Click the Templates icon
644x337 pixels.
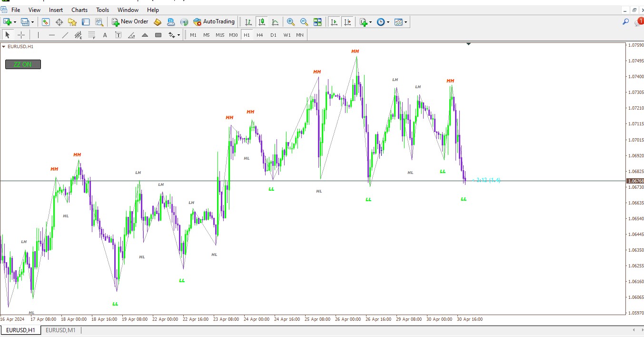tap(398, 22)
